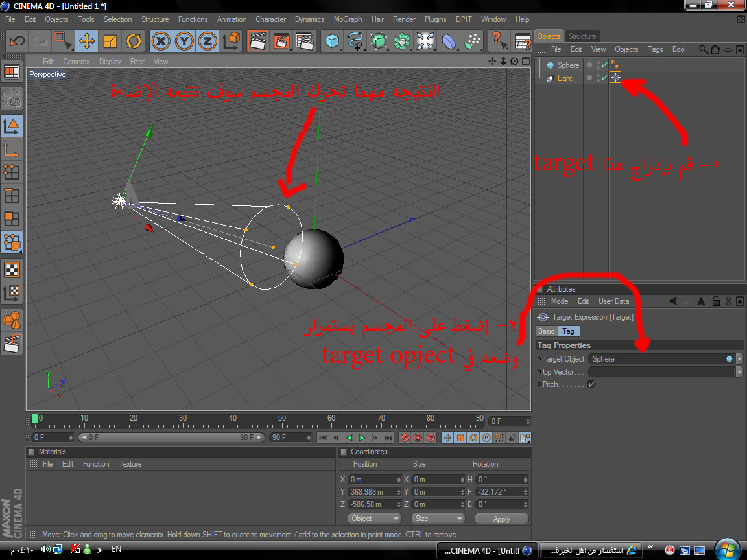Screen dimensions: 747x560
Task: Click the Target Expression tag on Light
Action: point(615,78)
